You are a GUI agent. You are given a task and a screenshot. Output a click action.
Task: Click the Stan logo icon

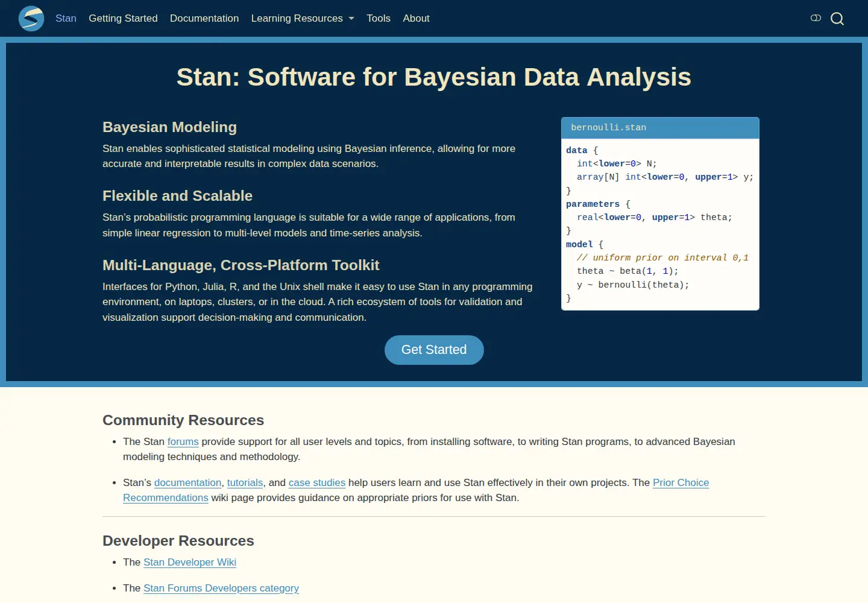31,18
